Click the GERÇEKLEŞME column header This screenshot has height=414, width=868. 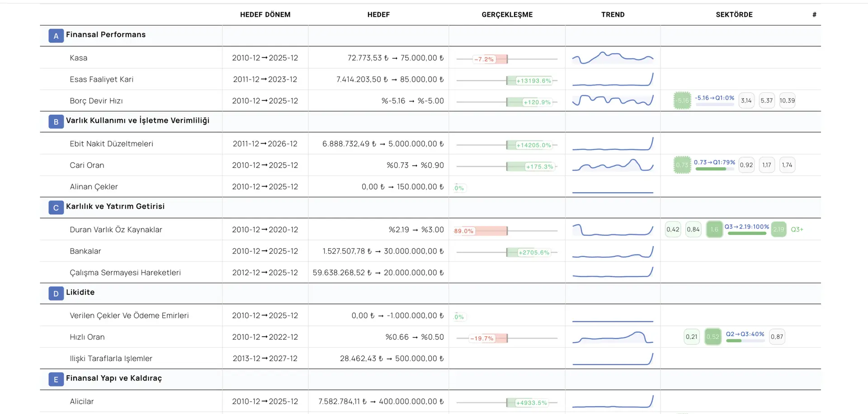tap(507, 14)
